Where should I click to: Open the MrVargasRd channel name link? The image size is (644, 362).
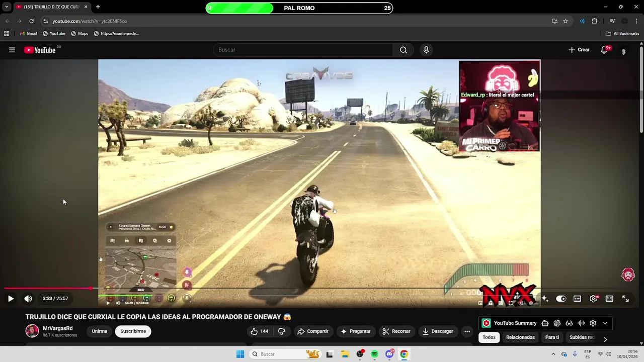(57, 328)
